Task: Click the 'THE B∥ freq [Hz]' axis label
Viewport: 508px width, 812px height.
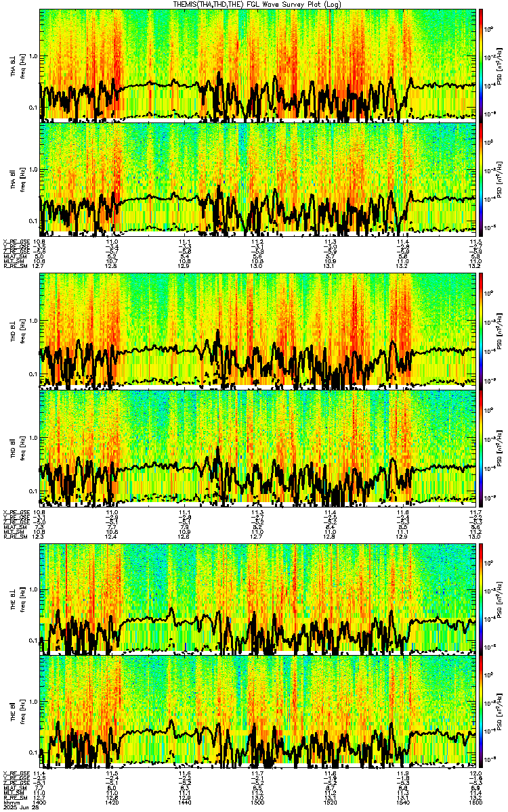Action: point(18,713)
